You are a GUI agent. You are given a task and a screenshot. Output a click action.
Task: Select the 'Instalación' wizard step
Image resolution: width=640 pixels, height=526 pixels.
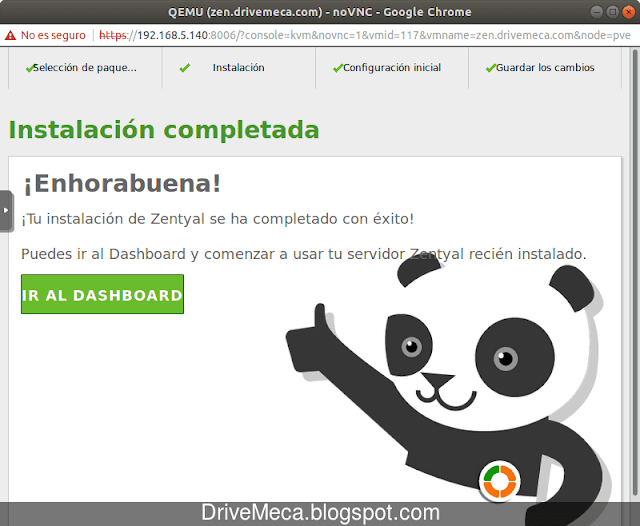pos(238,68)
